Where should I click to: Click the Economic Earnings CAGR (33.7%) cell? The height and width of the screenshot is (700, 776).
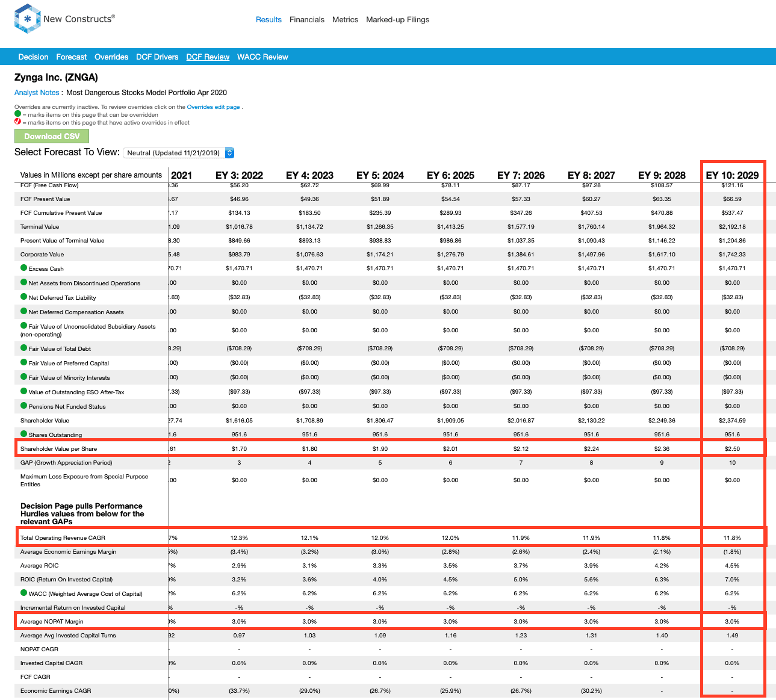point(239,691)
